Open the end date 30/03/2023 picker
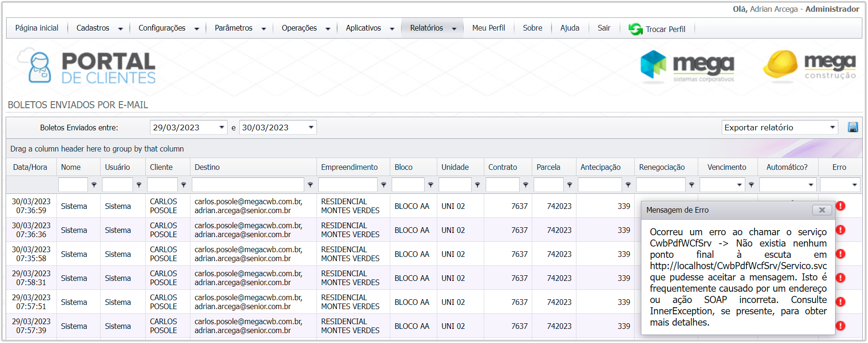 (x=311, y=128)
